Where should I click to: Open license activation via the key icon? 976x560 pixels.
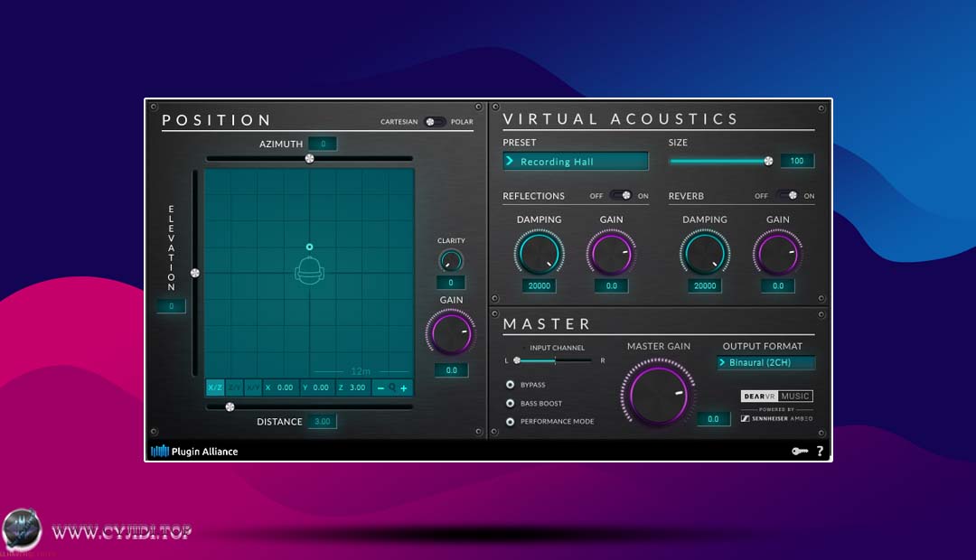[x=800, y=451]
